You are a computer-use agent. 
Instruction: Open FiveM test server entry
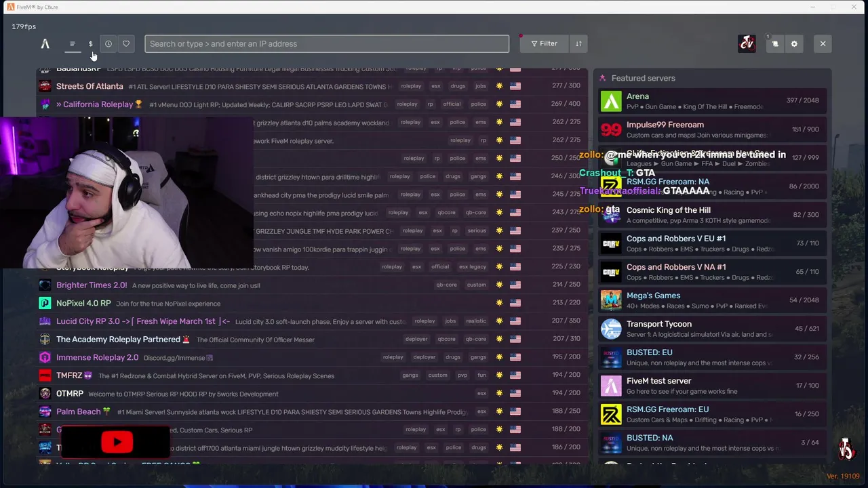click(x=712, y=386)
